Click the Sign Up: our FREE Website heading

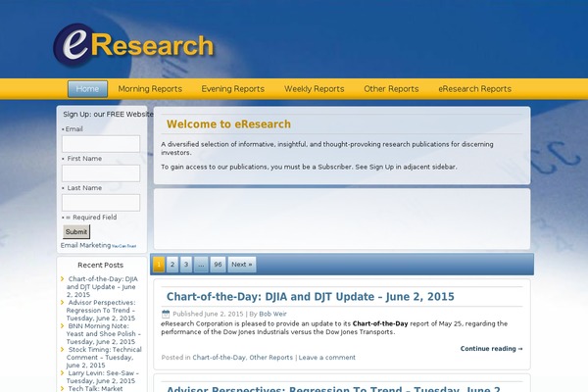coord(108,114)
